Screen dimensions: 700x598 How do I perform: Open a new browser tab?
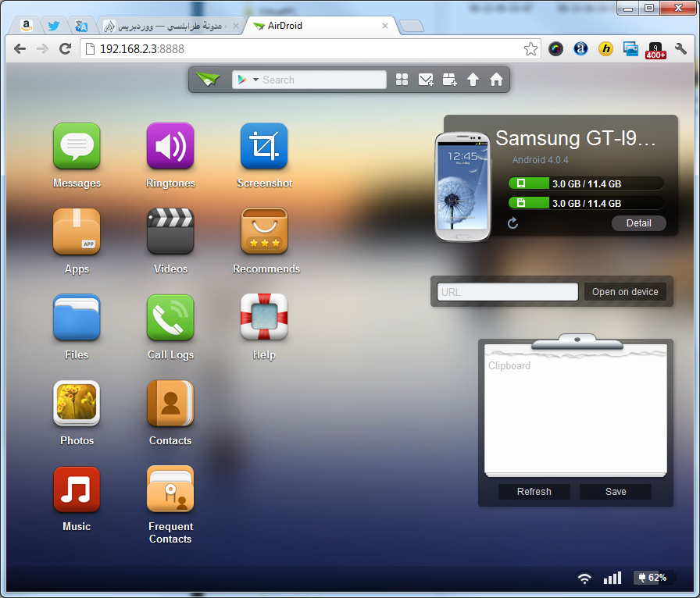[x=411, y=27]
